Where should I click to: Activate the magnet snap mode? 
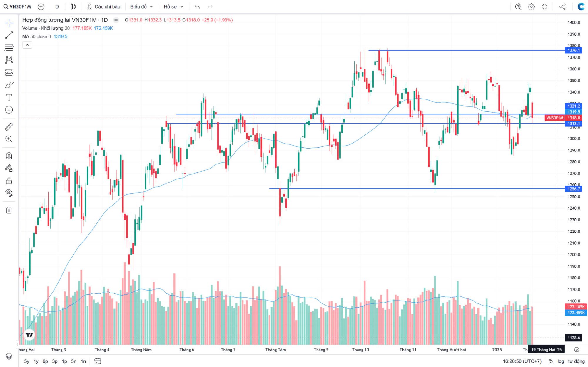9,156
